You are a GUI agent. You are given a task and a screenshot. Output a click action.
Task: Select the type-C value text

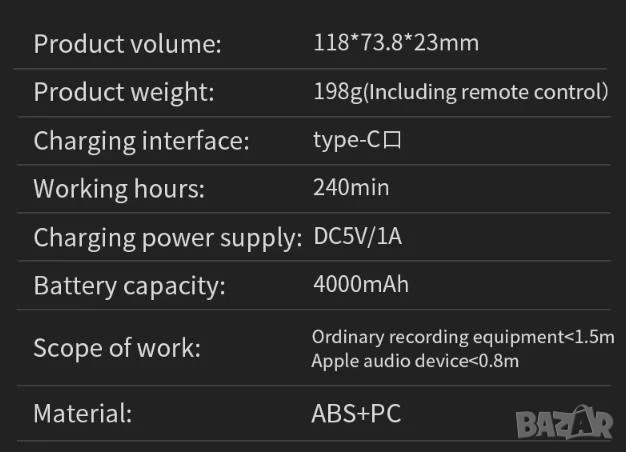click(347, 140)
